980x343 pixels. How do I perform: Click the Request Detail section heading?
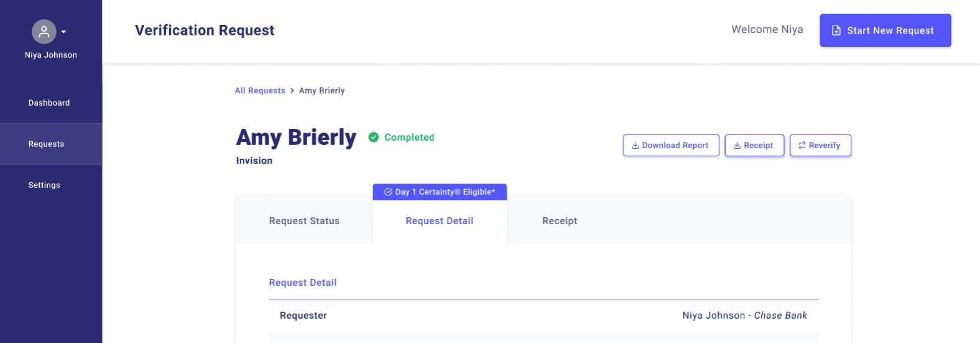pos(303,283)
